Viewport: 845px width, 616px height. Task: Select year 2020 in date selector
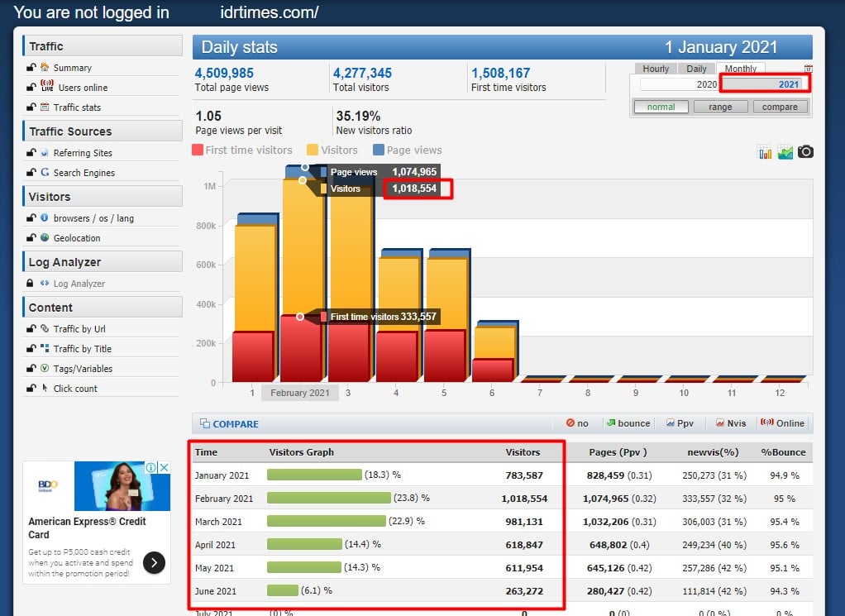coord(679,84)
